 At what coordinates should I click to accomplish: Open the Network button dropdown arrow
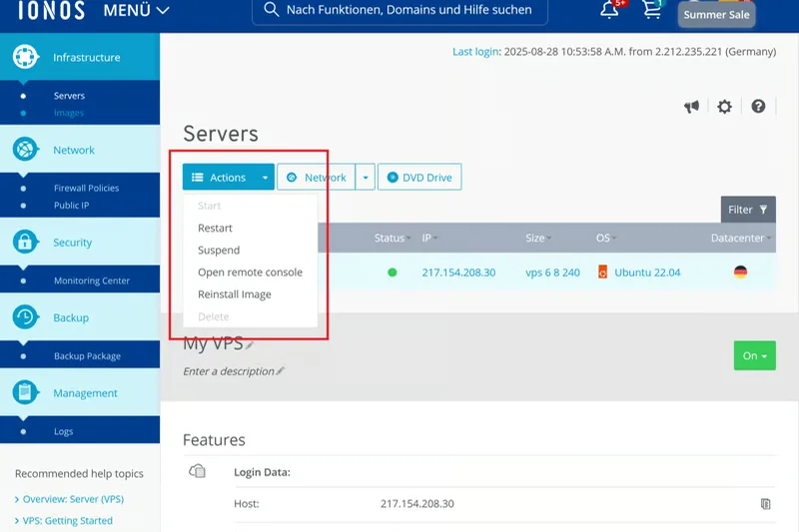(x=366, y=178)
